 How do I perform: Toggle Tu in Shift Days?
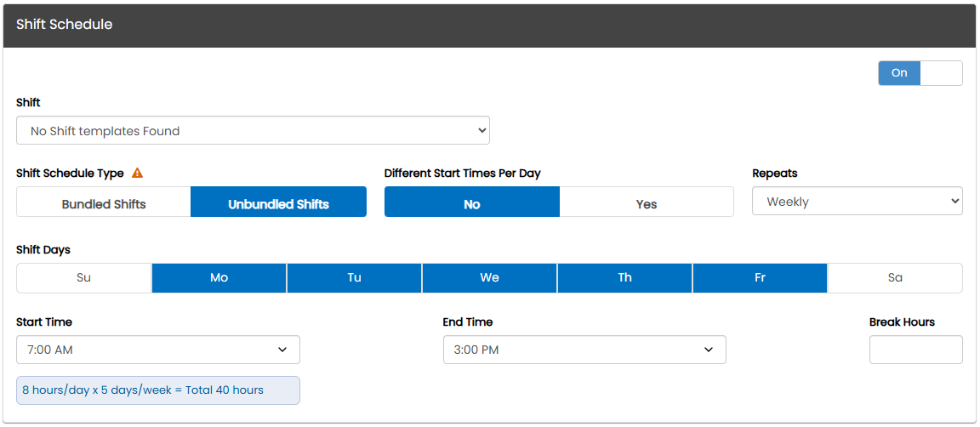click(x=355, y=278)
